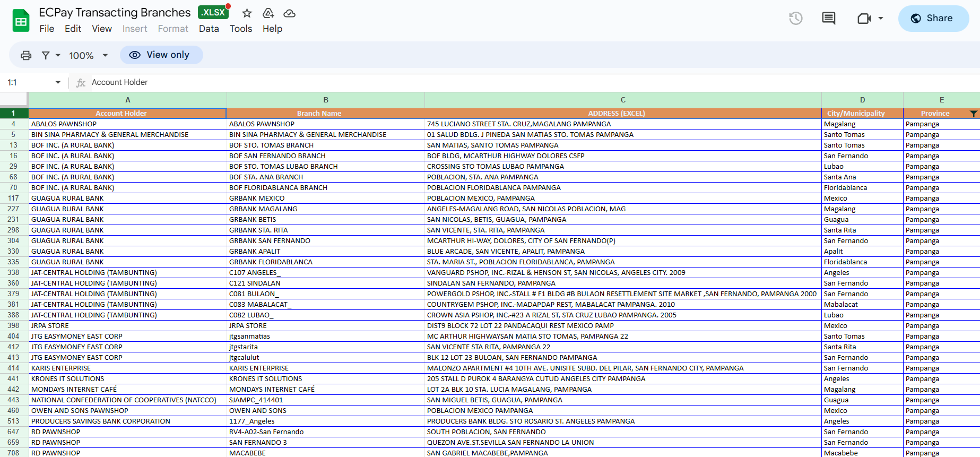Select column E header
Image resolution: width=980 pixels, height=457 pixels.
coord(941,100)
